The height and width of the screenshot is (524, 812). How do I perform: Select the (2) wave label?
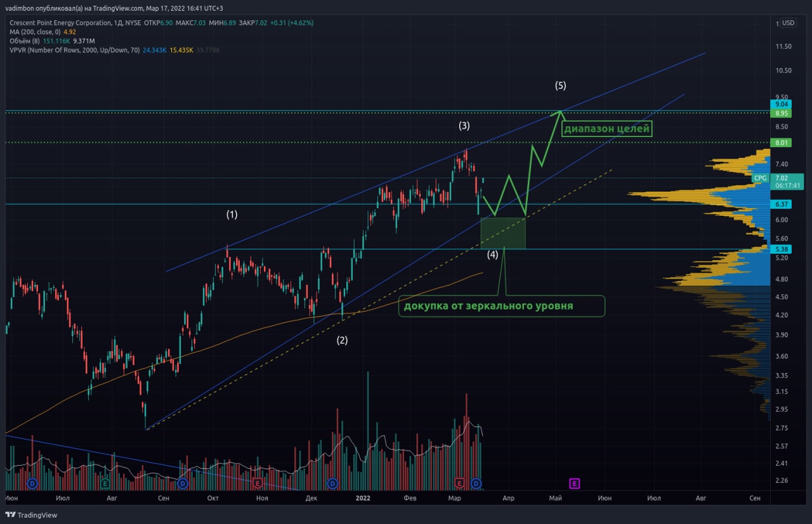point(342,340)
